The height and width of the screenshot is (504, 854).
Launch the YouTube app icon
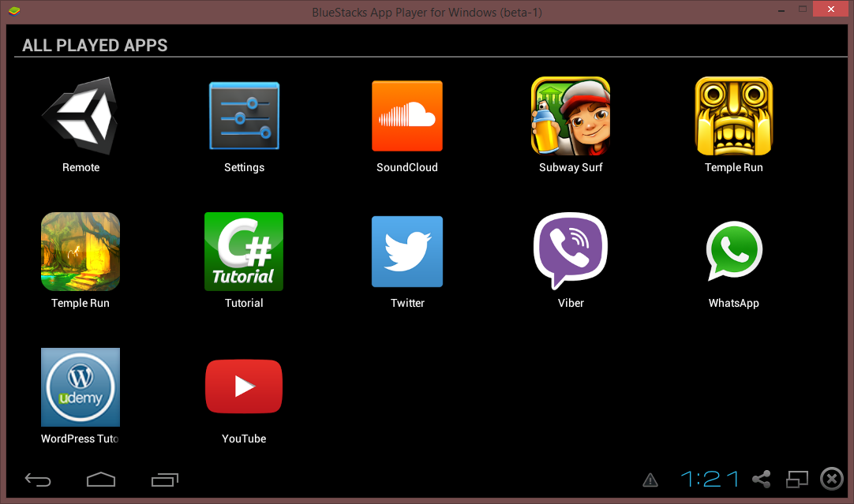coord(244,386)
